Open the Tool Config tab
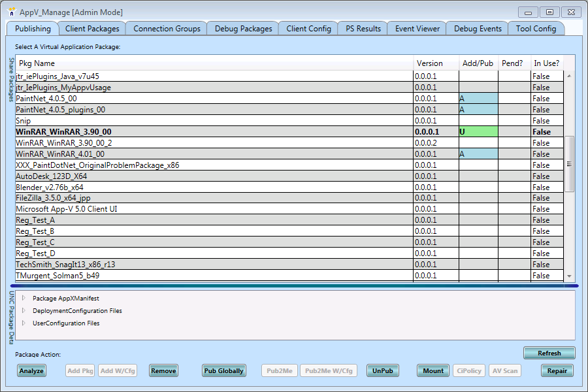Image resolution: width=588 pixels, height=392 pixels. pos(536,29)
